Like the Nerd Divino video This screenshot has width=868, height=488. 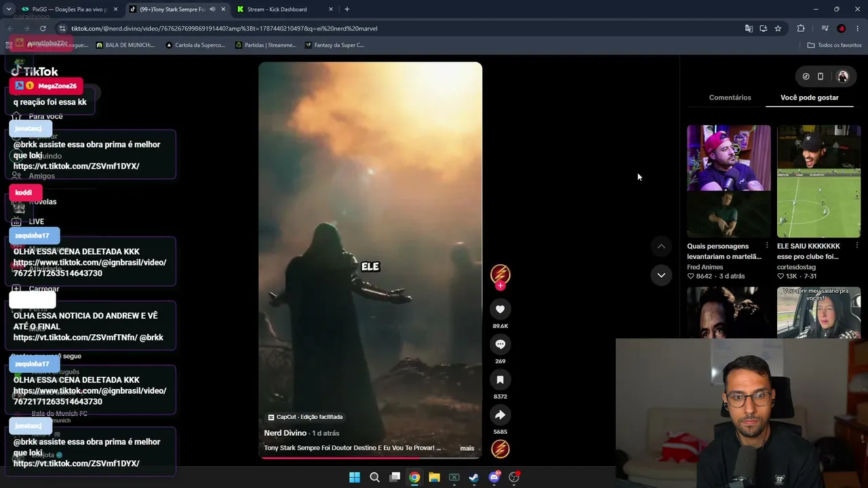[500, 309]
